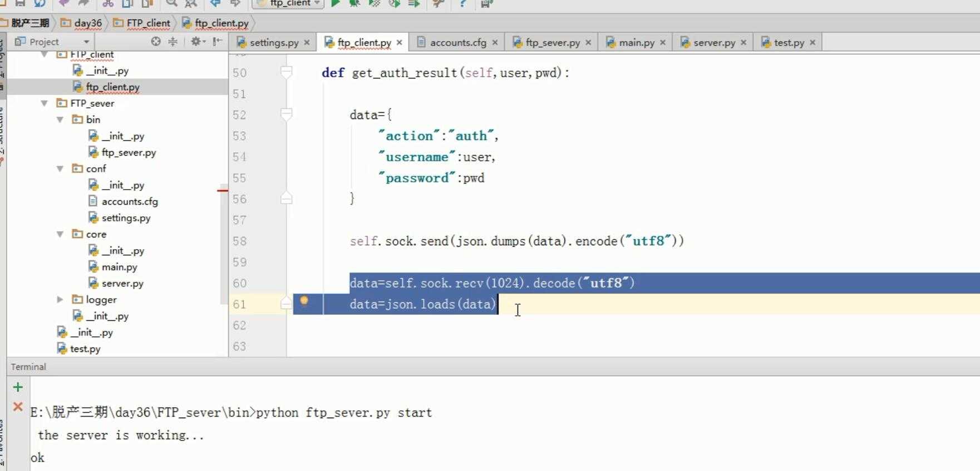The image size is (980, 471).
Task: Click the Run button in toolbar
Action: coord(335,3)
